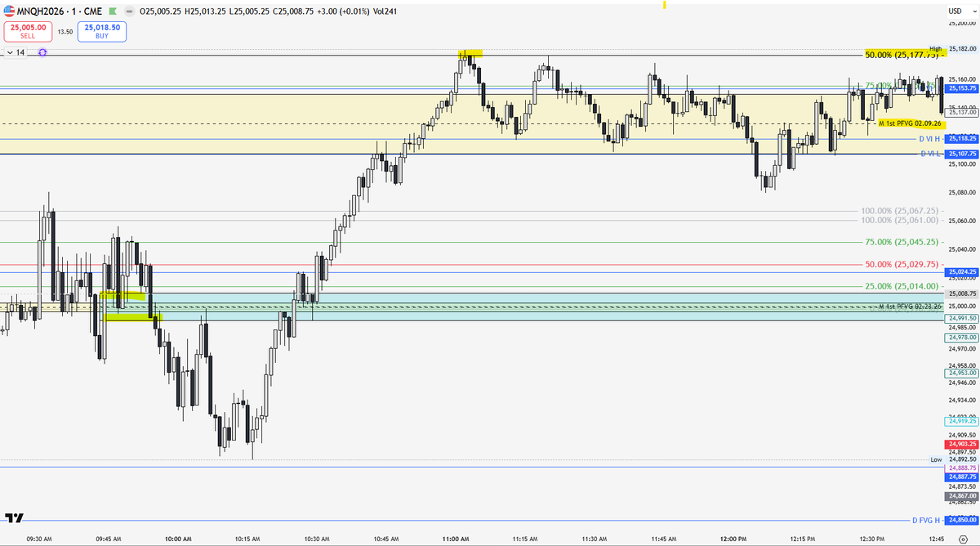Click the gray minus status circle icon
980x546 pixels.
coord(128,12)
